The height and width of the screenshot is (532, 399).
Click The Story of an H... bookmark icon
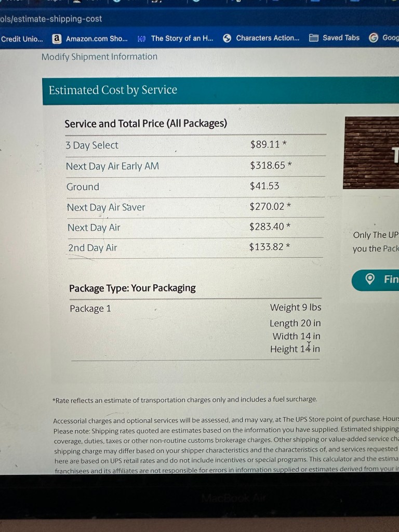[141, 38]
